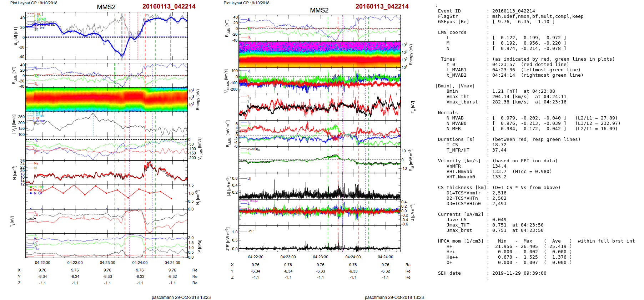Click the FlagStr value starting with msh,udef
644x300 pixels.
pos(538,16)
